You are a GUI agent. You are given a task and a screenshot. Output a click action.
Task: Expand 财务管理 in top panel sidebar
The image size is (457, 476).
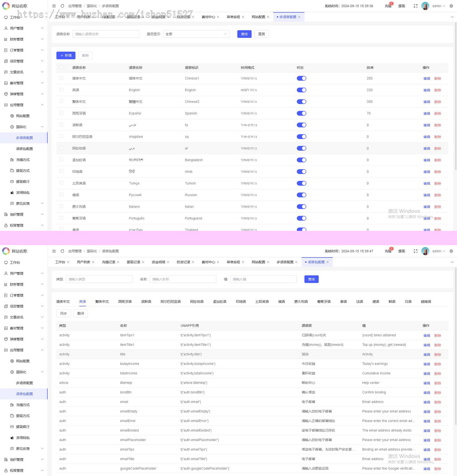click(x=24, y=40)
